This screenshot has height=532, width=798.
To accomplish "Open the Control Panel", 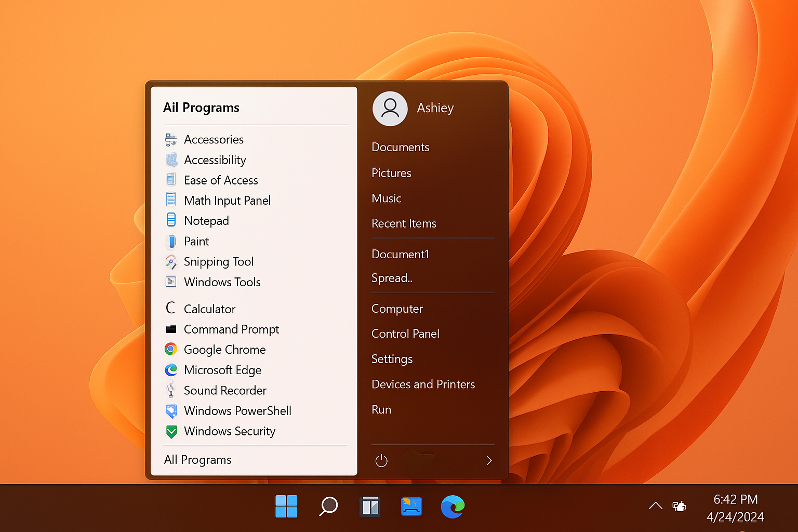I will coord(405,334).
